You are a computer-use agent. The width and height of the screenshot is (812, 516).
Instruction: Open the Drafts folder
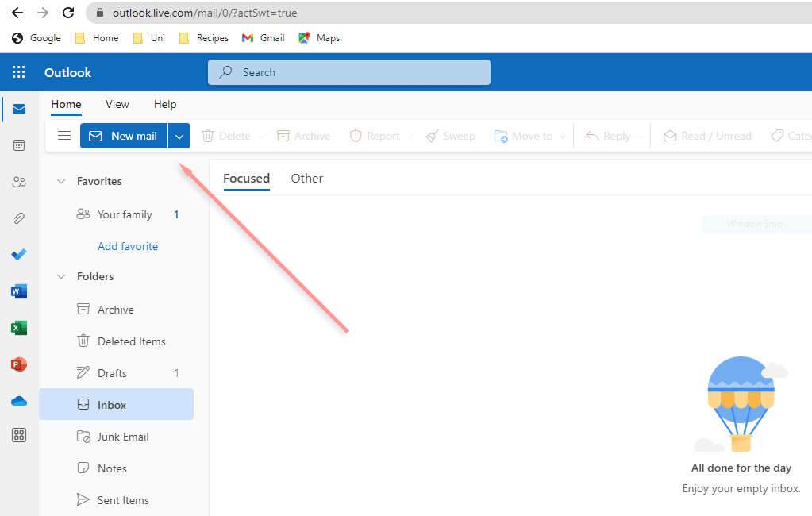click(x=116, y=373)
